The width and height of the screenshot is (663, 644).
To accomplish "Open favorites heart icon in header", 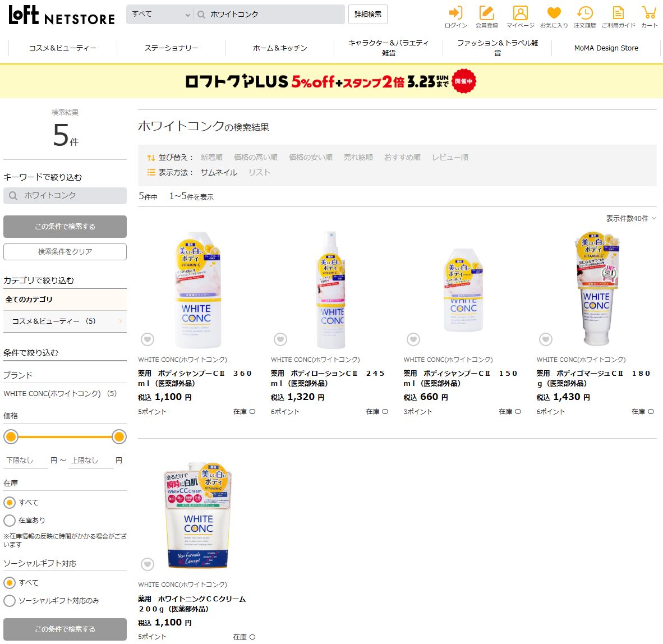I will 554,17.
